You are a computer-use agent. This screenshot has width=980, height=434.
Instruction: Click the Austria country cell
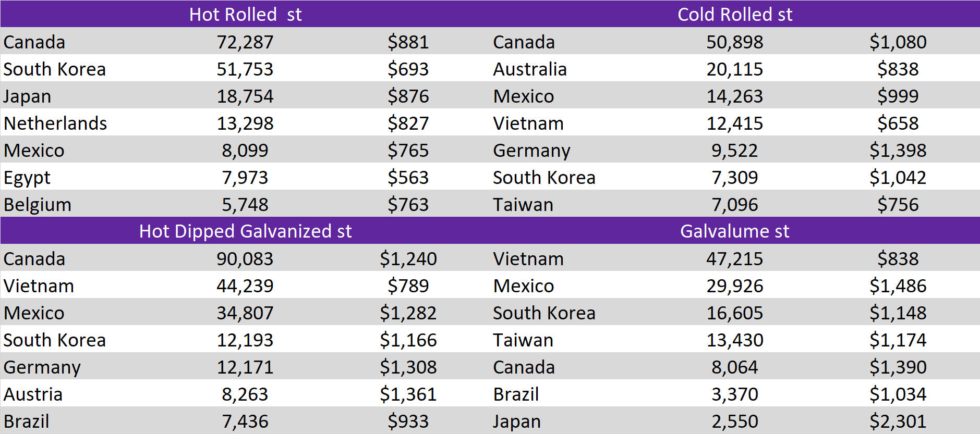[x=33, y=394]
